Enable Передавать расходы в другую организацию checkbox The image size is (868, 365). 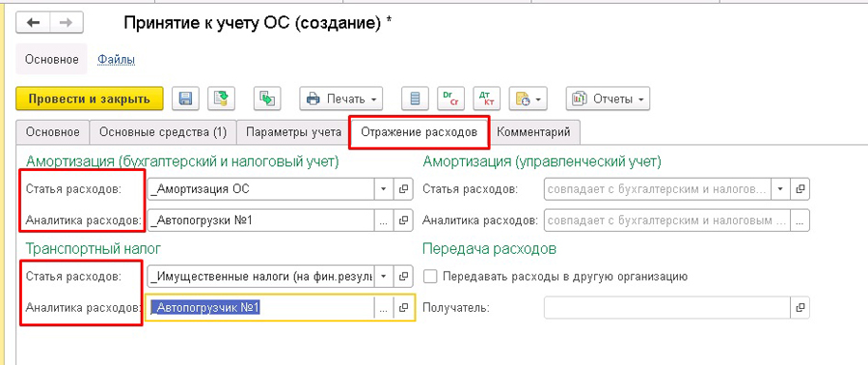[430, 276]
